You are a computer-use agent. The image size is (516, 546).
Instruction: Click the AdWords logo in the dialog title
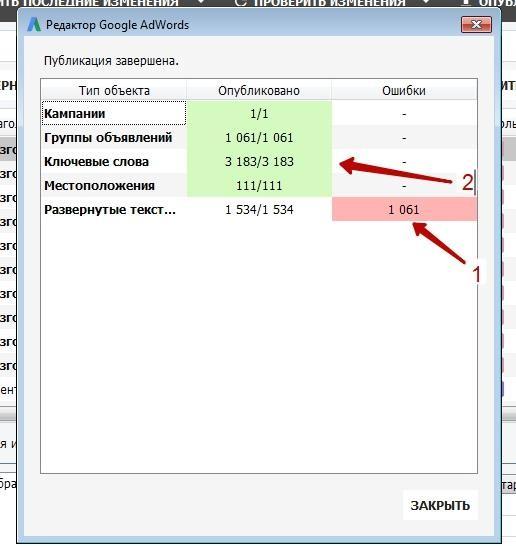click(34, 25)
